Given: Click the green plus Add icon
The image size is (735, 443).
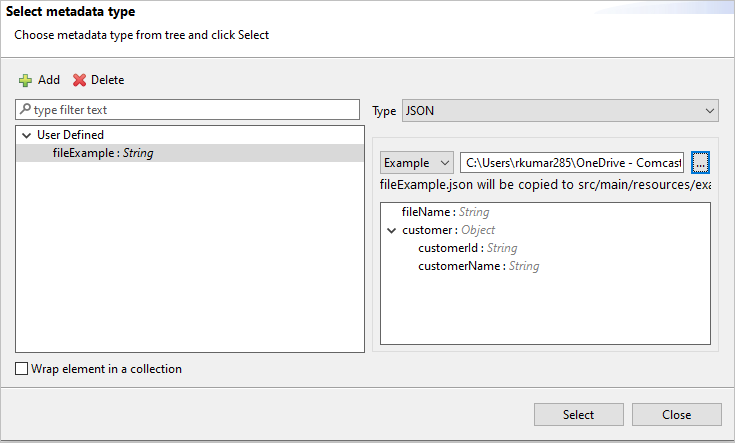Looking at the screenshot, I should coord(25,80).
